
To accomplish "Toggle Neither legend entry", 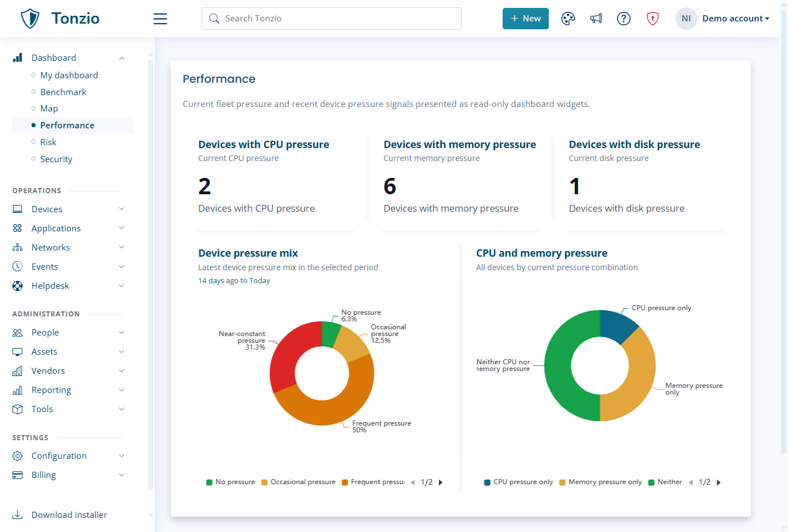I will pyautogui.click(x=665, y=482).
